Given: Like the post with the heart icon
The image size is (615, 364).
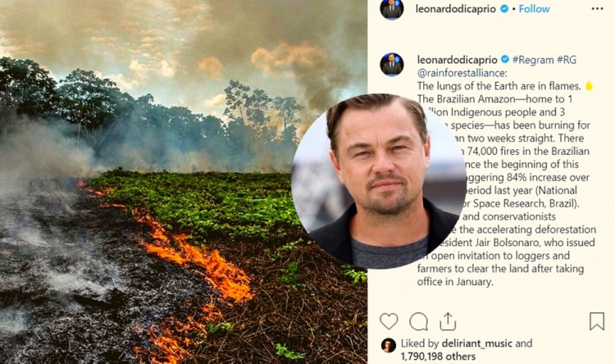Looking at the screenshot, I should coord(389,321).
